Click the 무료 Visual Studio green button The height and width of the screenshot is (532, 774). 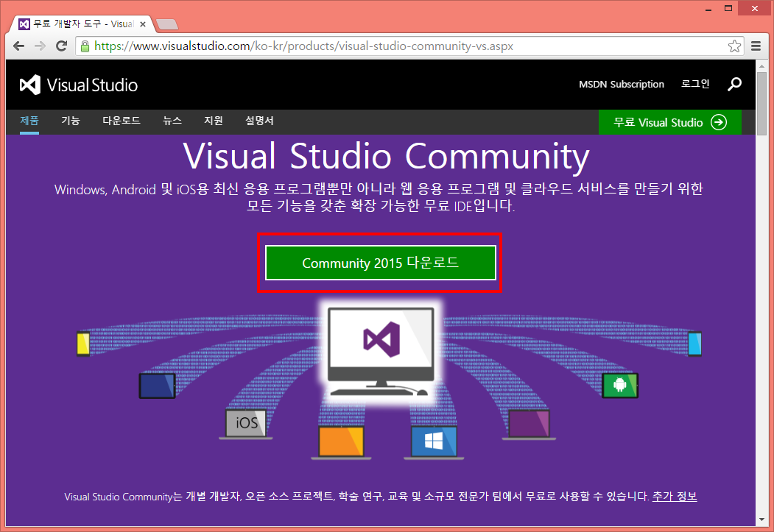[670, 122]
